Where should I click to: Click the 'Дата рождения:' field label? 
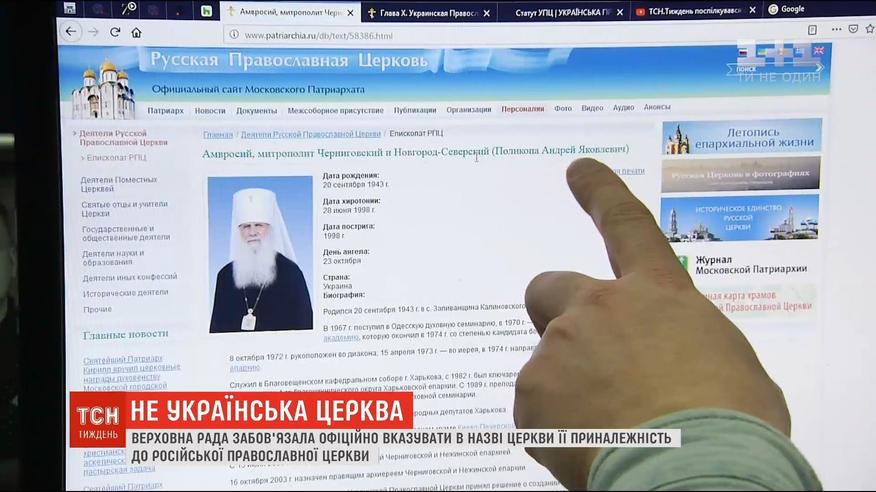(x=351, y=175)
